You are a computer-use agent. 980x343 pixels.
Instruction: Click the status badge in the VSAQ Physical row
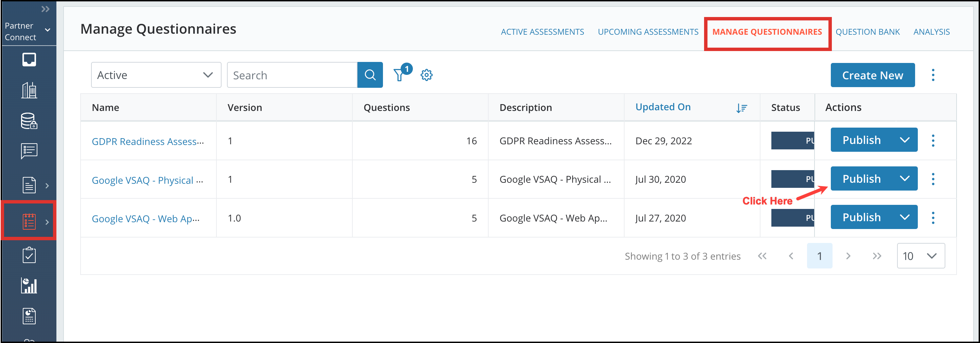point(792,179)
